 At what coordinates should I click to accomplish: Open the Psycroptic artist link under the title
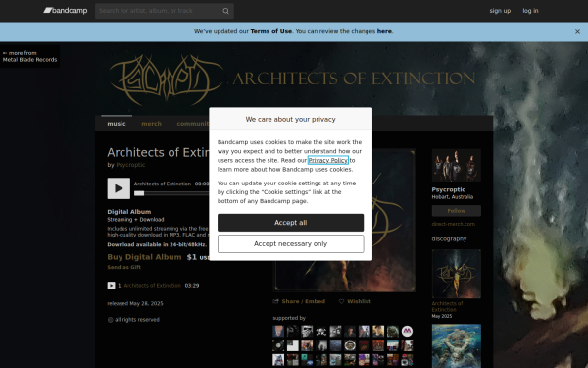130,165
